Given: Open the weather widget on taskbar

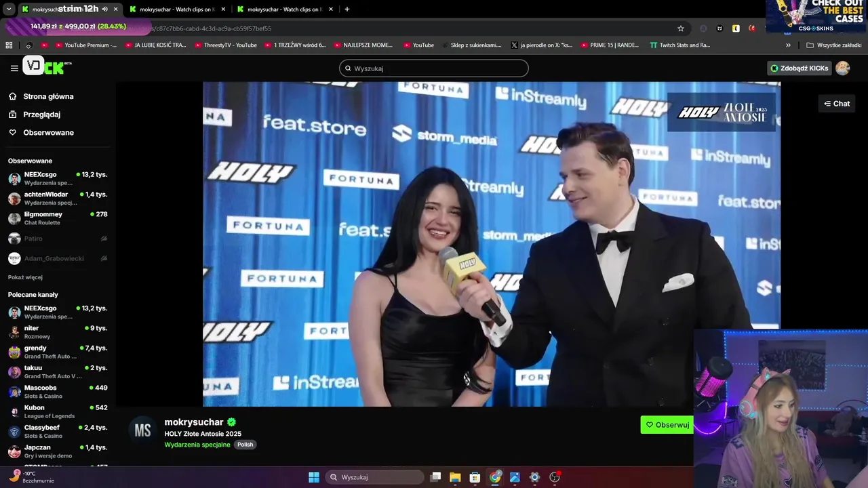Looking at the screenshot, I should [31, 476].
